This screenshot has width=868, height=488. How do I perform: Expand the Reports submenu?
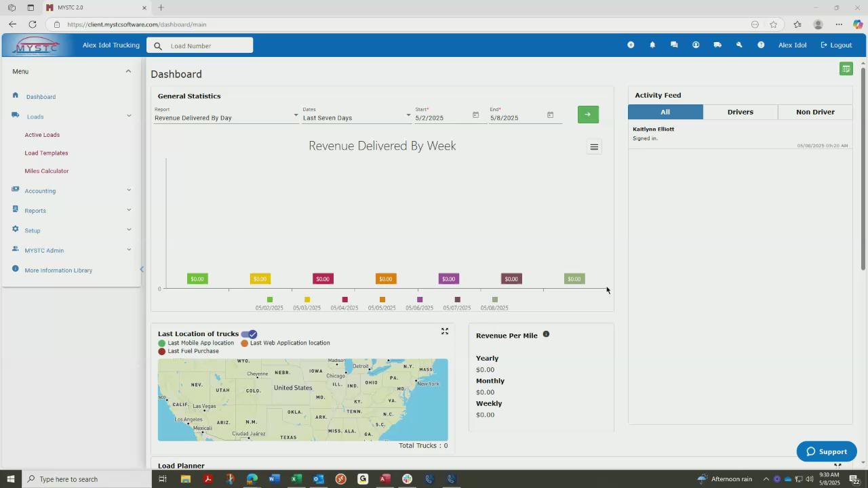pyautogui.click(x=129, y=209)
